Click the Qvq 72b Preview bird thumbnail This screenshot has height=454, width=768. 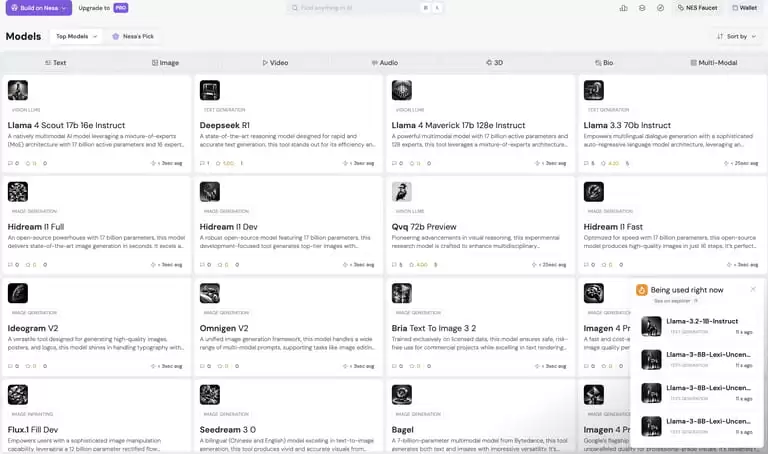(x=402, y=191)
